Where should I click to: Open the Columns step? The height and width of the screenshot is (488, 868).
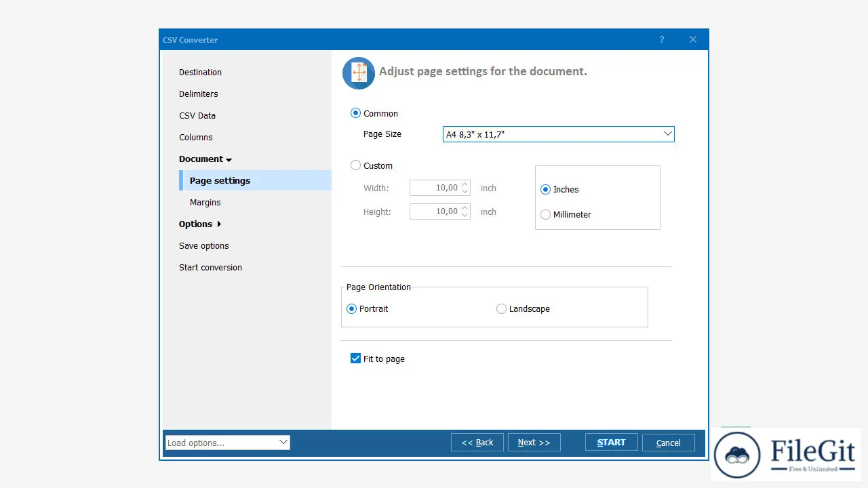coord(196,137)
